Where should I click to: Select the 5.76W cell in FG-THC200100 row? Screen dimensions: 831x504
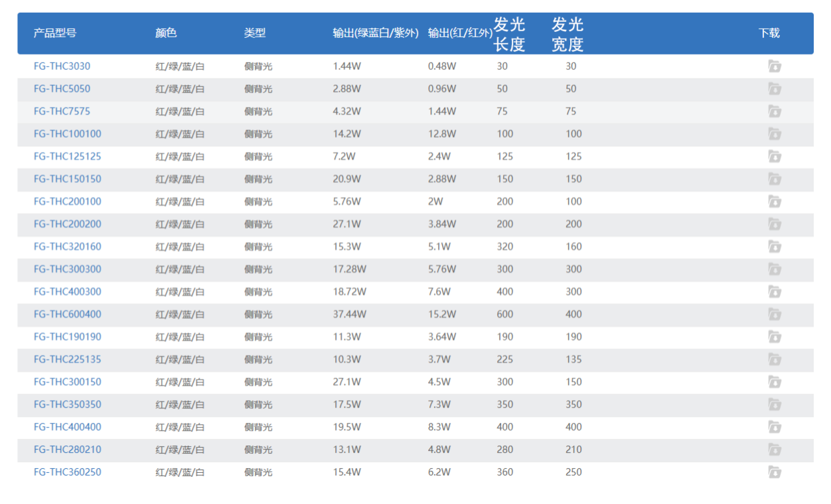click(347, 202)
